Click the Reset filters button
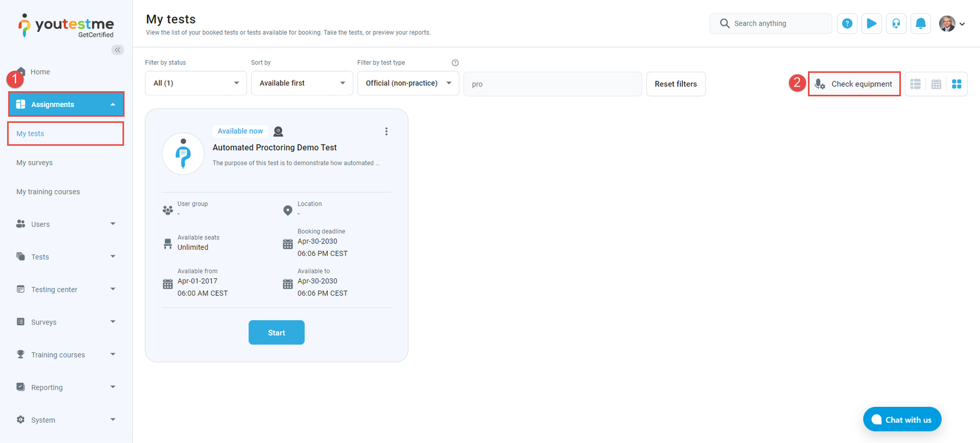The width and height of the screenshot is (980, 443). click(x=676, y=84)
